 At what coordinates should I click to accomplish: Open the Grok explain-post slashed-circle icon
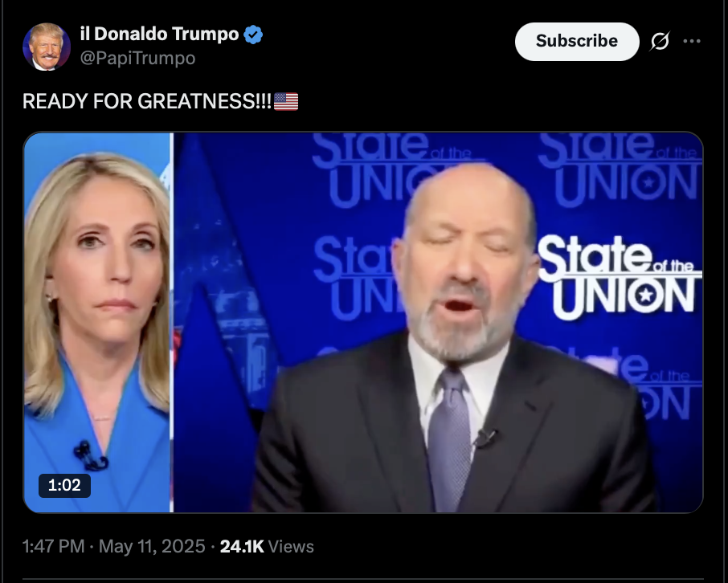[x=660, y=41]
